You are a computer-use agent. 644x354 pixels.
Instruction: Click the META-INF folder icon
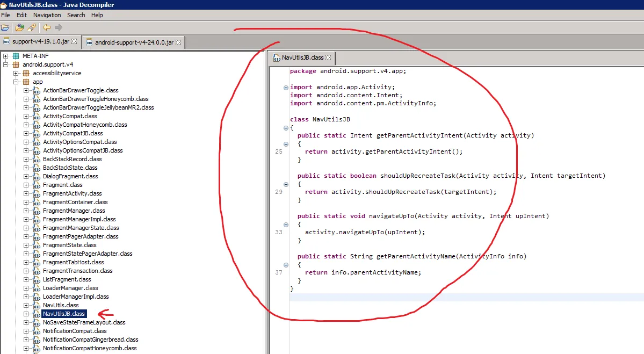click(x=16, y=56)
